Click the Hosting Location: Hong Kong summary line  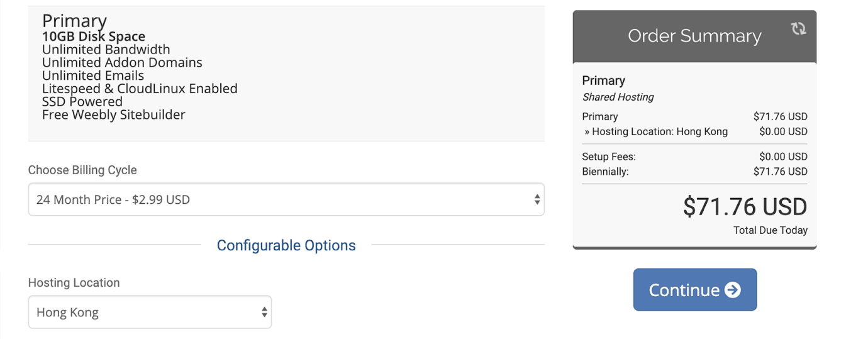click(695, 131)
